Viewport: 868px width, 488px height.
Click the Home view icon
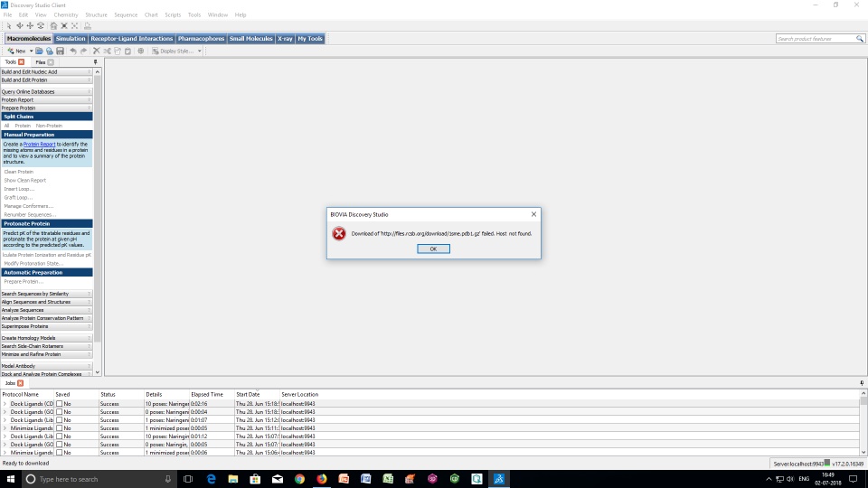click(53, 26)
